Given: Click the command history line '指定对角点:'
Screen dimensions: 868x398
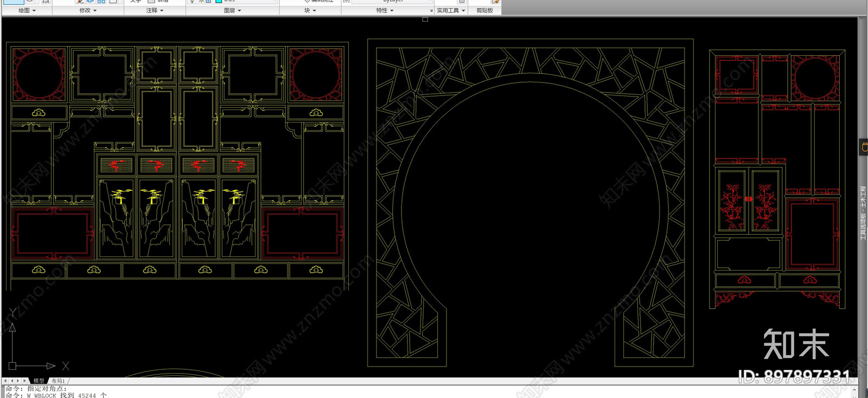Looking at the screenshot, I should point(47,388).
